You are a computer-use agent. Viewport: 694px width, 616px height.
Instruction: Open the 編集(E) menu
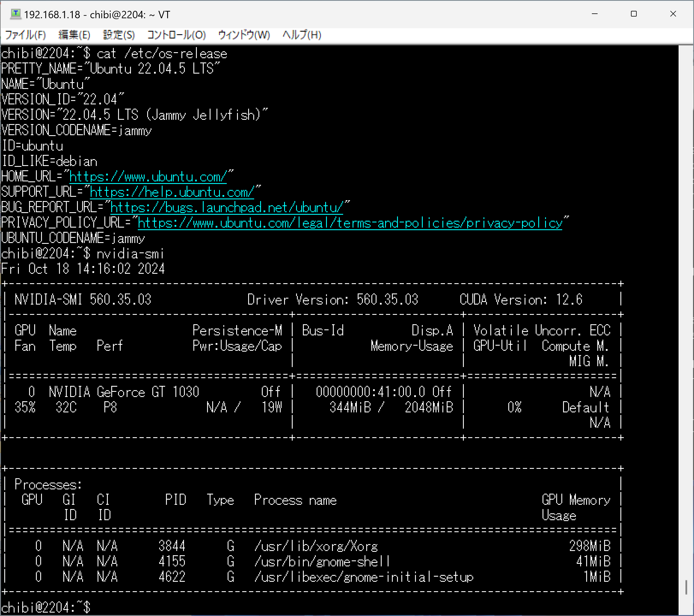[x=74, y=35]
